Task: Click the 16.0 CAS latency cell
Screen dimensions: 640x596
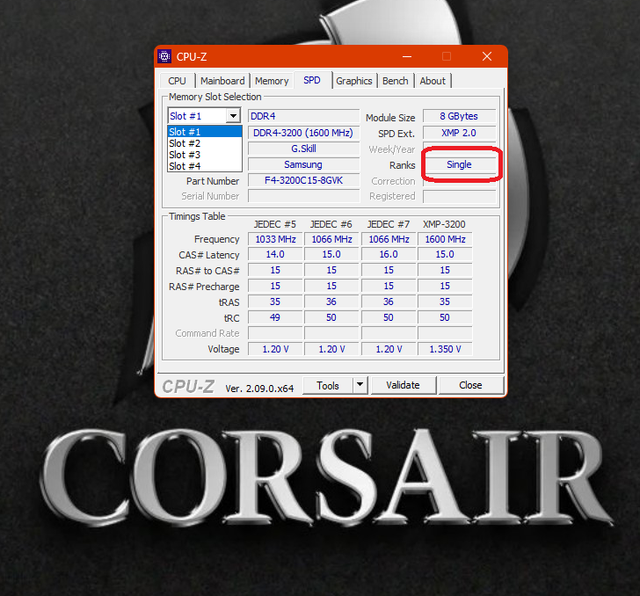Action: (389, 254)
